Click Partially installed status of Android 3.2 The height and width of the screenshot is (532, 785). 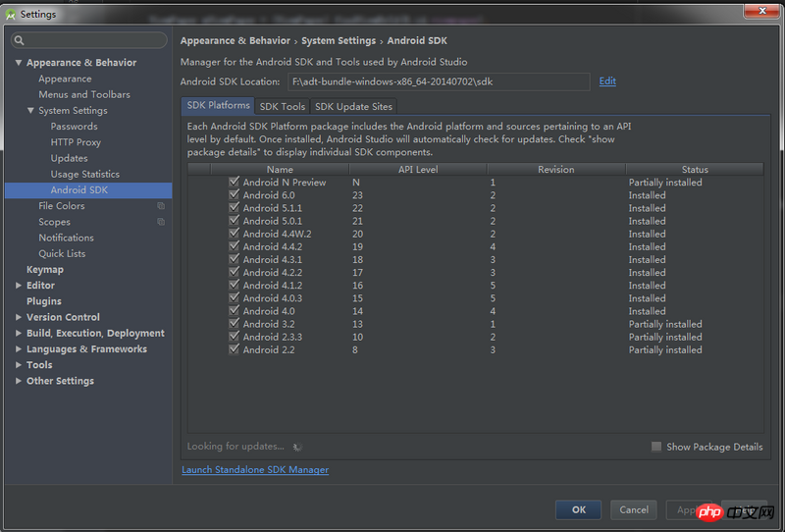pyautogui.click(x=665, y=324)
